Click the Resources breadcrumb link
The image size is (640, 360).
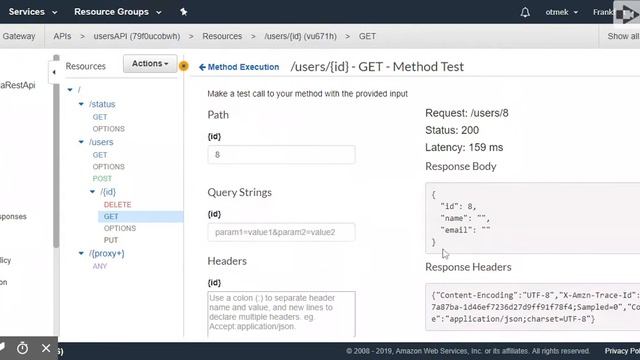(x=222, y=36)
